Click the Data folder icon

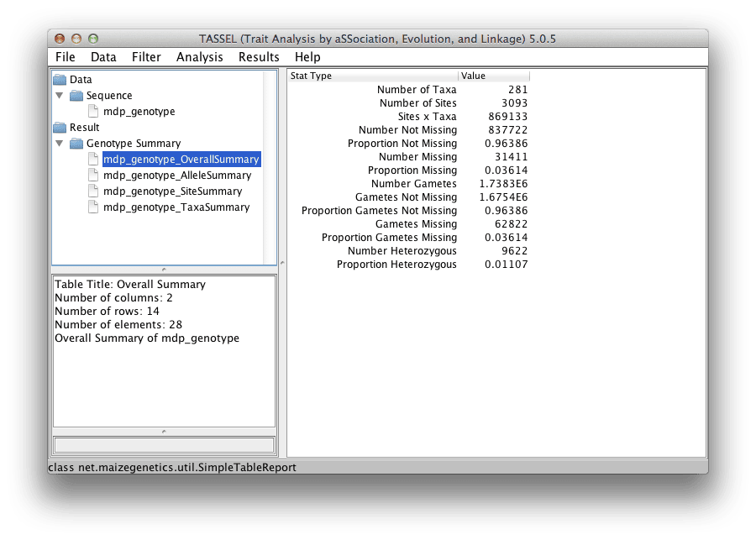coord(60,80)
